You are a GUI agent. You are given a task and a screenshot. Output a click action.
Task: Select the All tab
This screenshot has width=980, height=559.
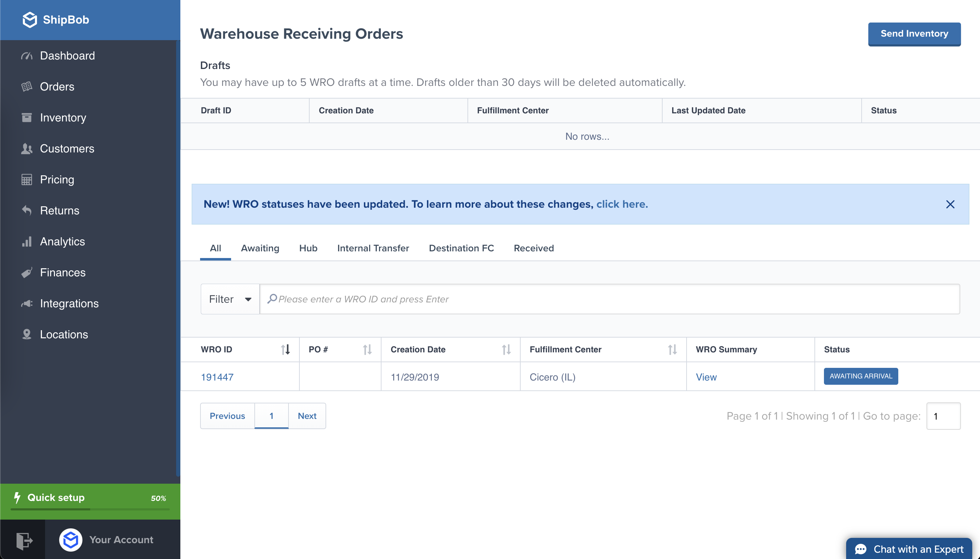pyautogui.click(x=216, y=249)
